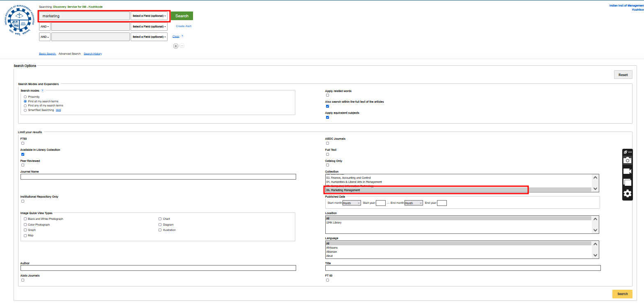The width and height of the screenshot is (644, 307).
Task: Click the stacked windows capture icon
Action: 627,182
